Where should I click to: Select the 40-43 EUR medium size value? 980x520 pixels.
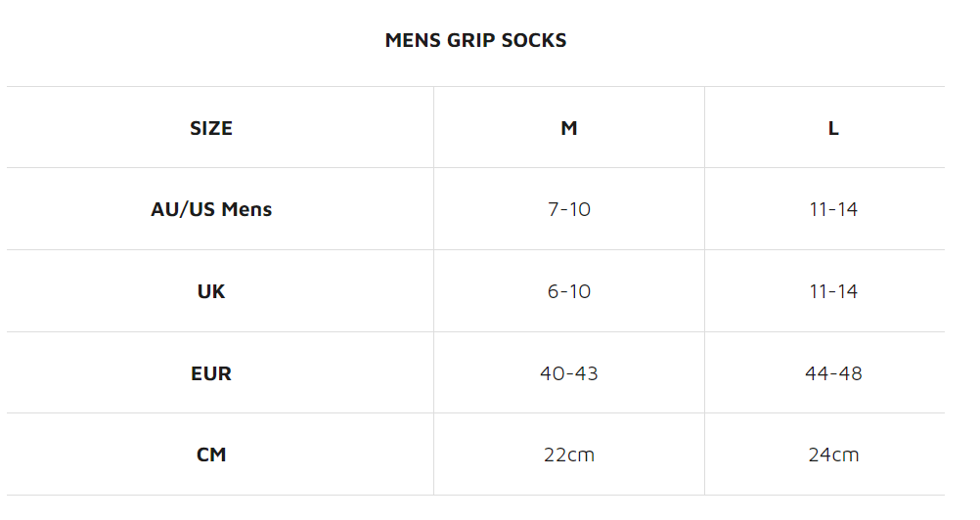pos(569,373)
